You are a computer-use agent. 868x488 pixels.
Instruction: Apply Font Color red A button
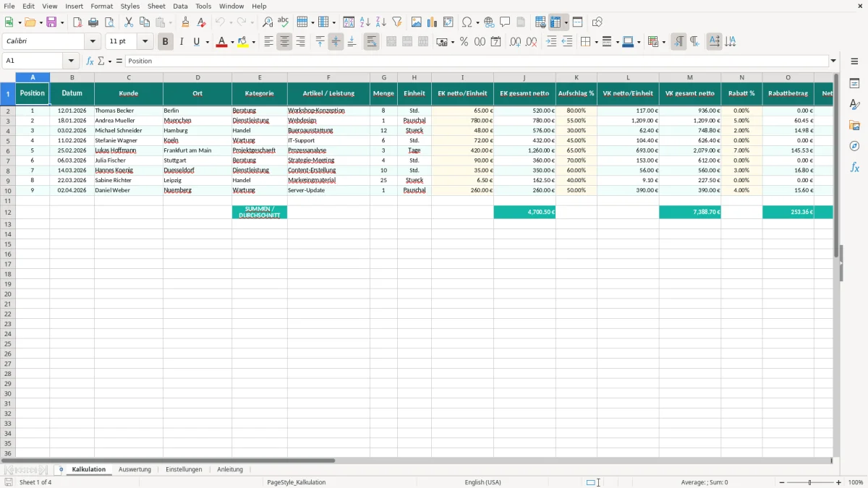point(221,42)
